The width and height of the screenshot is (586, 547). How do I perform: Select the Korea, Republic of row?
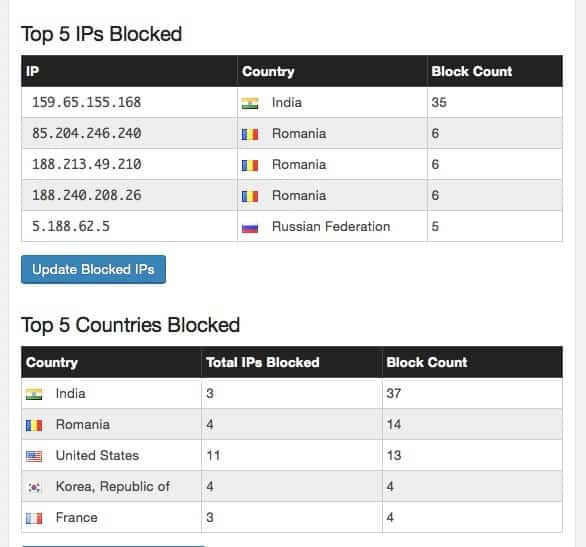(x=292, y=486)
